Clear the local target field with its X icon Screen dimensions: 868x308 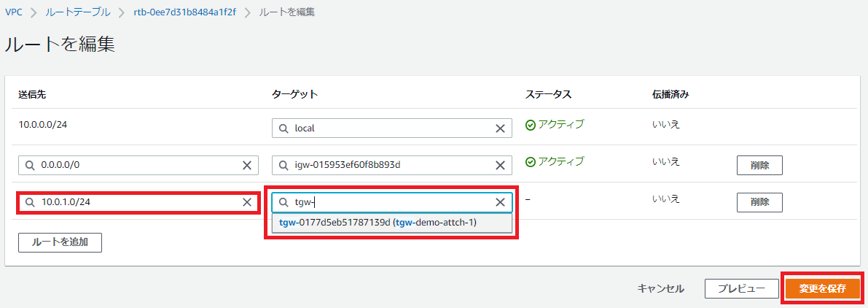coord(500,128)
